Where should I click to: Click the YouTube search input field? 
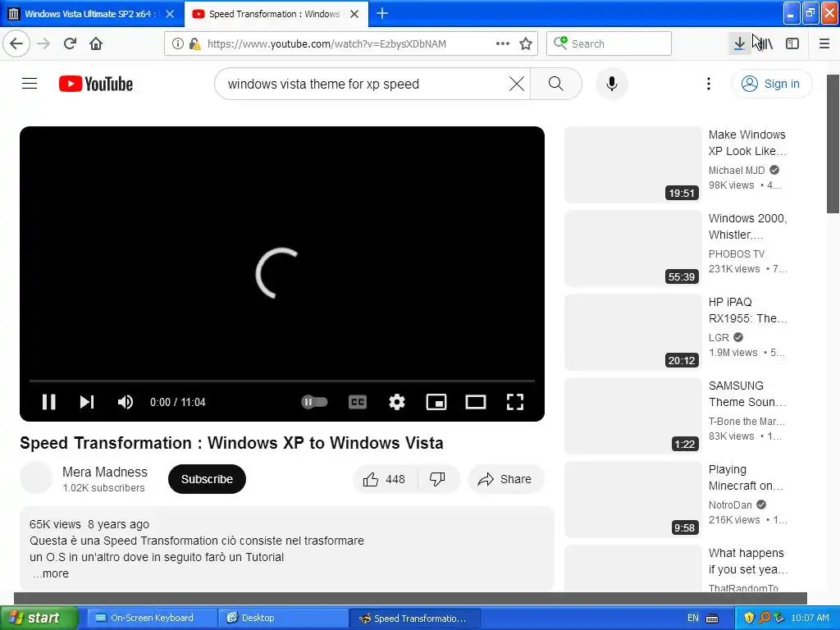(364, 84)
